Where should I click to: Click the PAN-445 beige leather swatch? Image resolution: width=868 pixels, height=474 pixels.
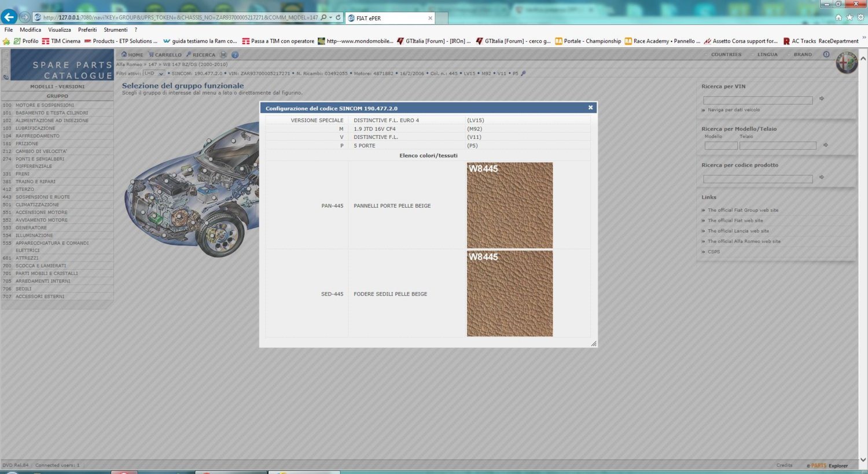coord(510,205)
